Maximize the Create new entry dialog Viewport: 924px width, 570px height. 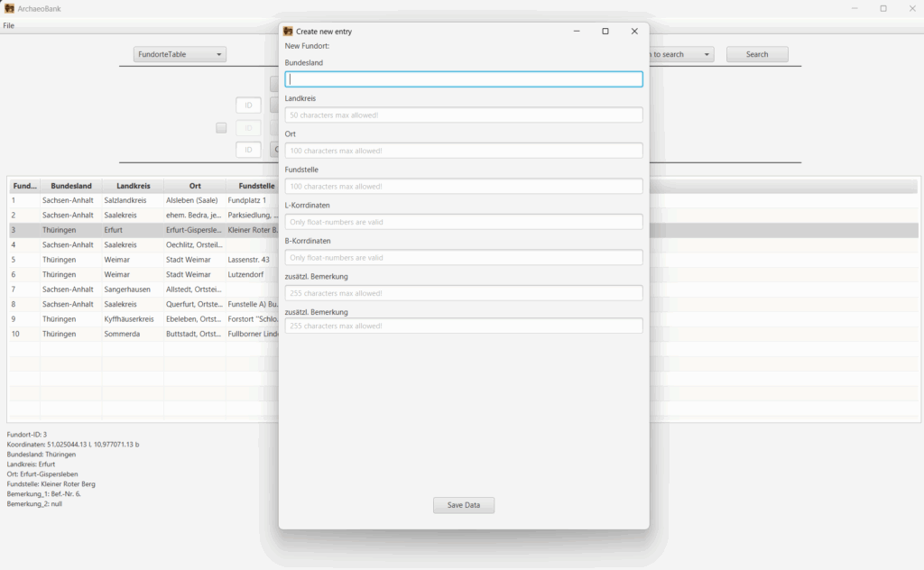[x=605, y=32]
